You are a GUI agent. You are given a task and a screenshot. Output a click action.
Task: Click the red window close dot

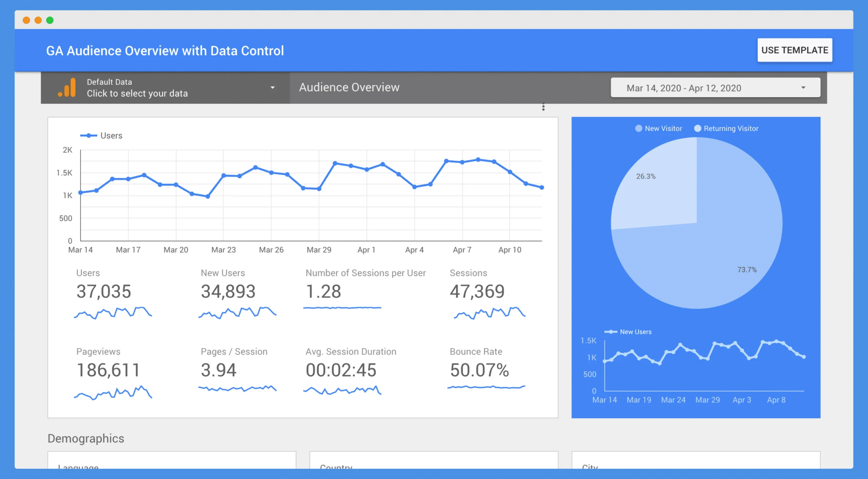[26, 20]
